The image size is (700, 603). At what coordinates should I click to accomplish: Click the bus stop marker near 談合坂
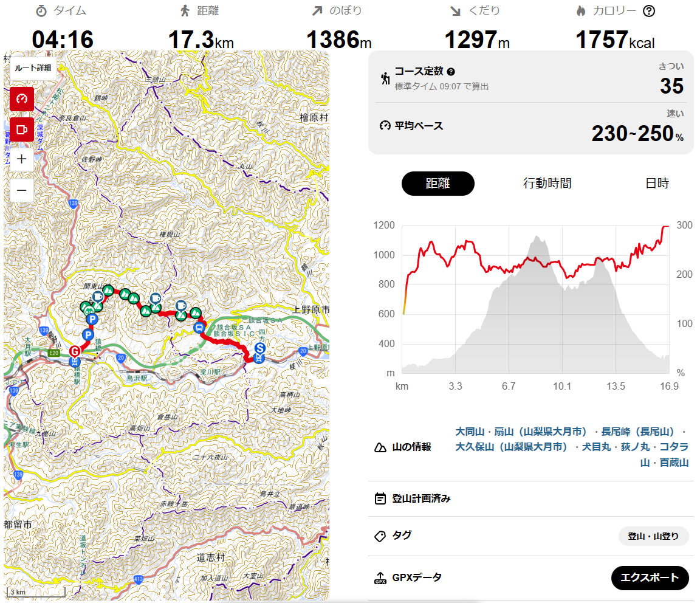click(199, 328)
